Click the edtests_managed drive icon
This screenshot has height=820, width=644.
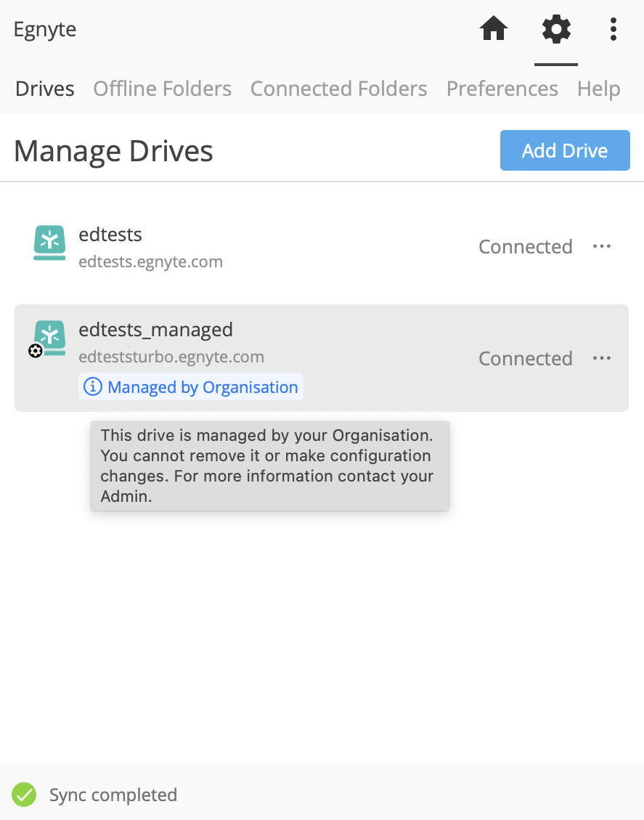[x=49, y=338]
